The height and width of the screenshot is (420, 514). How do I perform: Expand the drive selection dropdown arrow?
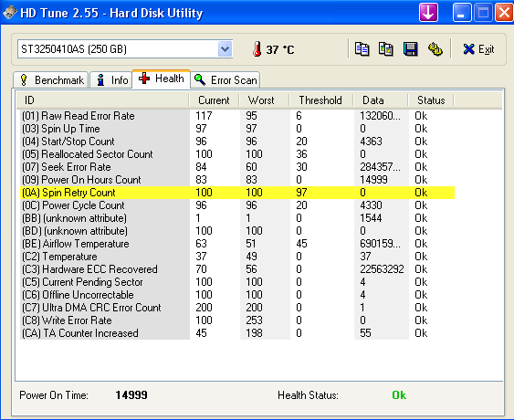pos(225,49)
